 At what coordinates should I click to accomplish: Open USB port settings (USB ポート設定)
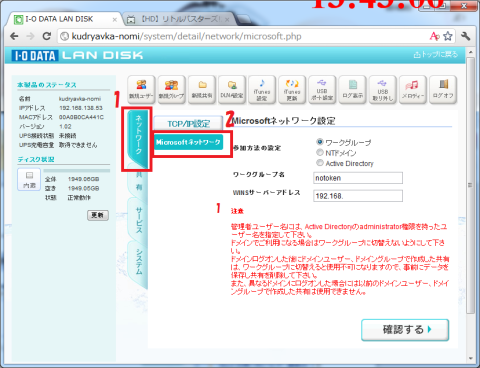point(322,89)
